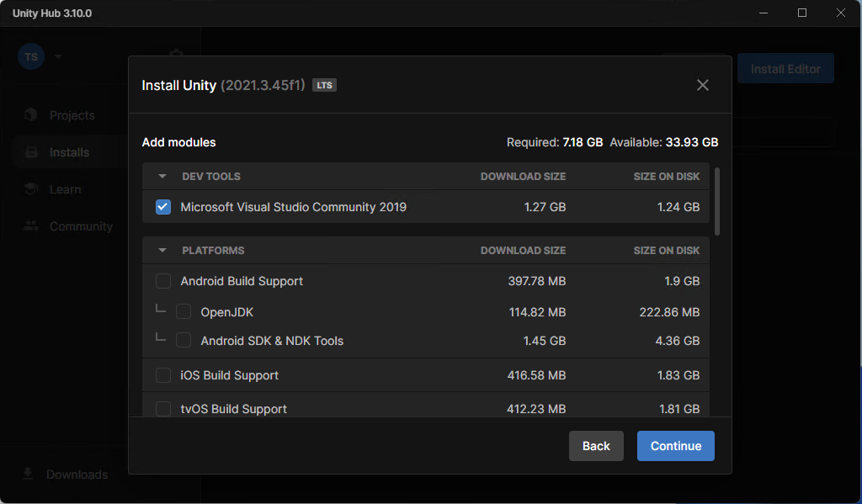
Task: Enable Android Build Support checkbox
Action: (163, 281)
